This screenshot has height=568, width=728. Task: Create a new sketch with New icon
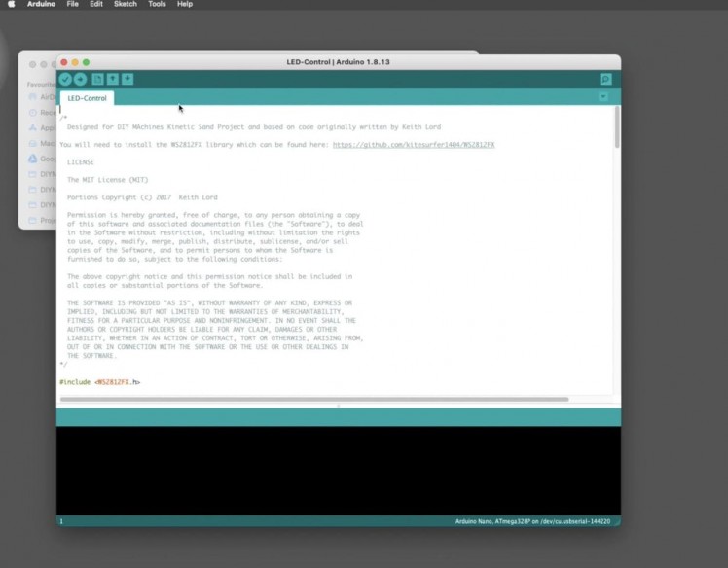97,80
